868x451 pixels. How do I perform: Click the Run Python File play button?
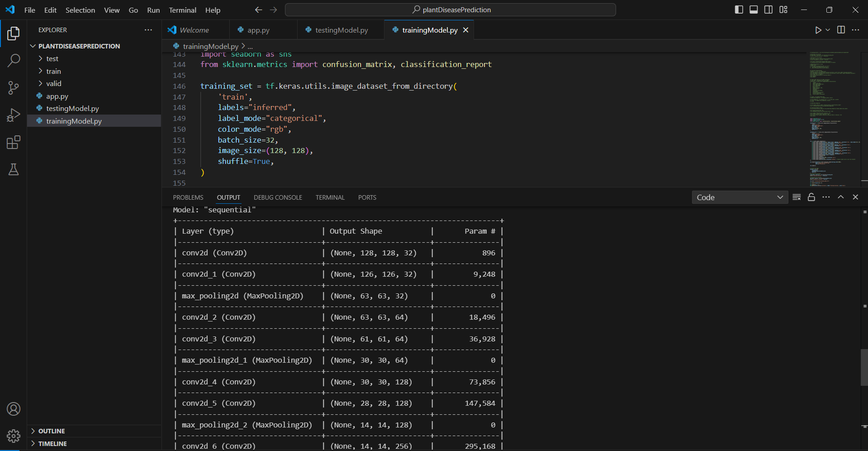(x=818, y=30)
